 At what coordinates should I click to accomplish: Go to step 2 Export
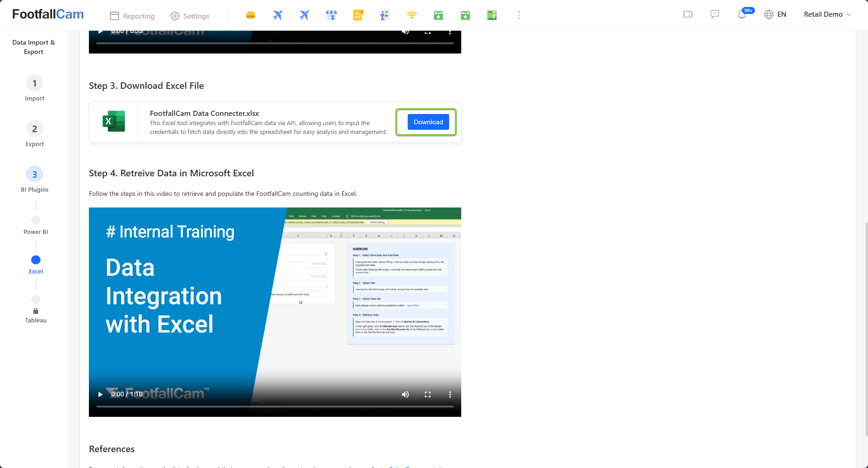pos(34,134)
